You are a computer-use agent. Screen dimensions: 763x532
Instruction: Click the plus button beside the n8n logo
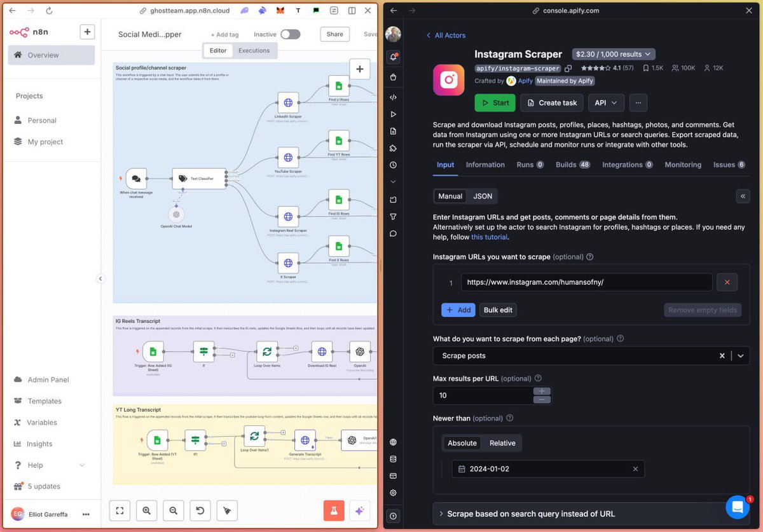87,32
